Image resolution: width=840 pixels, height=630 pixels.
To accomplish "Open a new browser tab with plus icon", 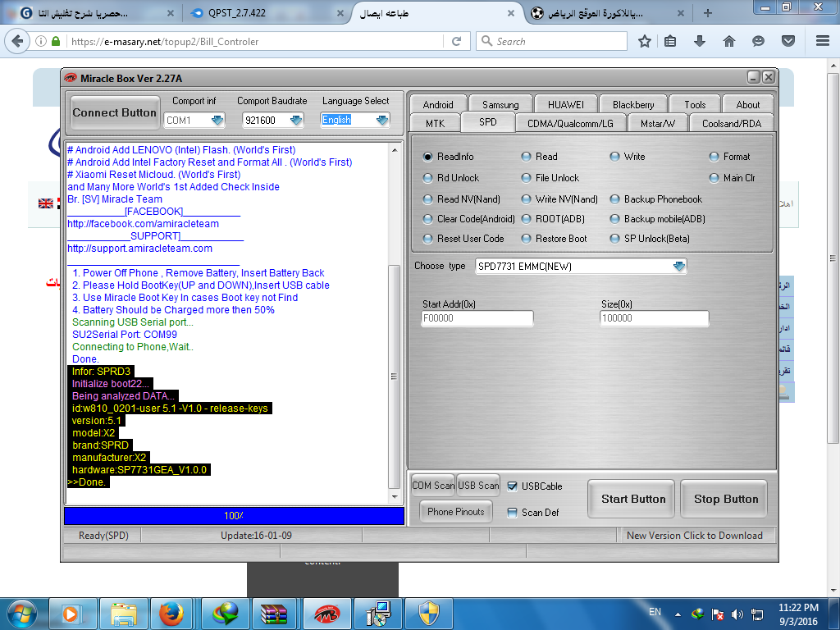I will tap(708, 13).
